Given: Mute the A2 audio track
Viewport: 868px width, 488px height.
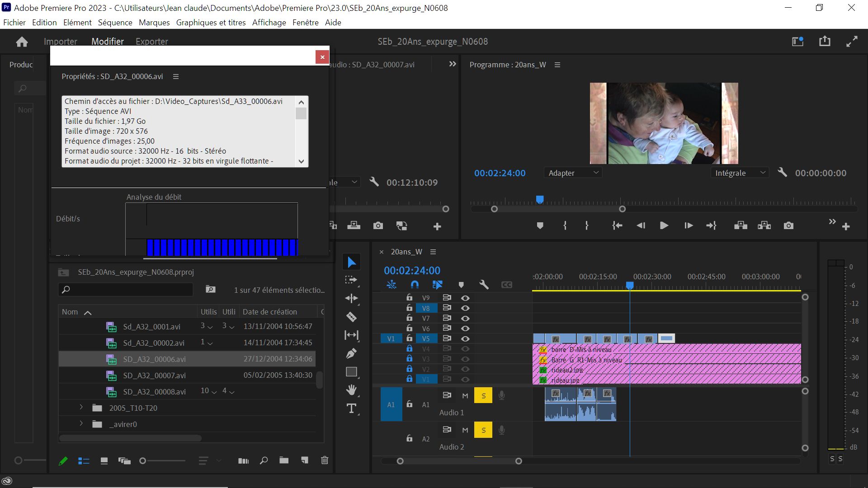Looking at the screenshot, I should click(x=465, y=430).
